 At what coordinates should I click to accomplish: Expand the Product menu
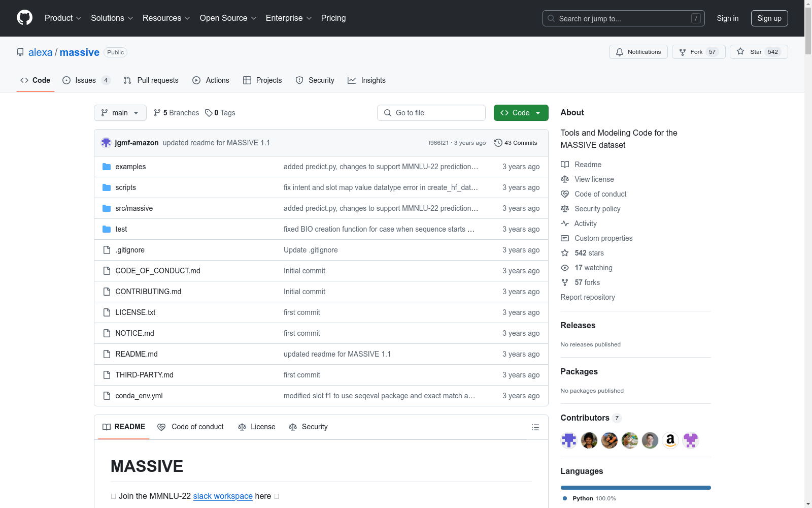63,18
